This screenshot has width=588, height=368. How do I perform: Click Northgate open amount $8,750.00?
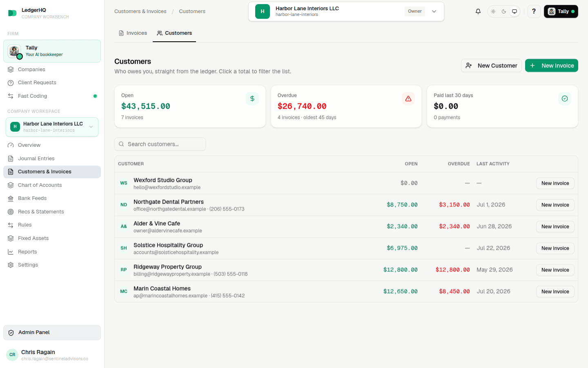[402, 205]
